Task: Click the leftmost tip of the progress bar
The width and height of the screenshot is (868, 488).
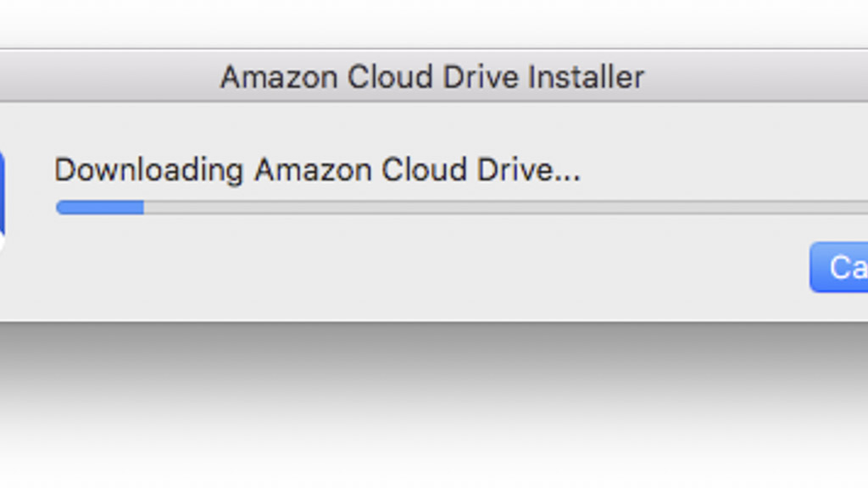Action: [59, 208]
